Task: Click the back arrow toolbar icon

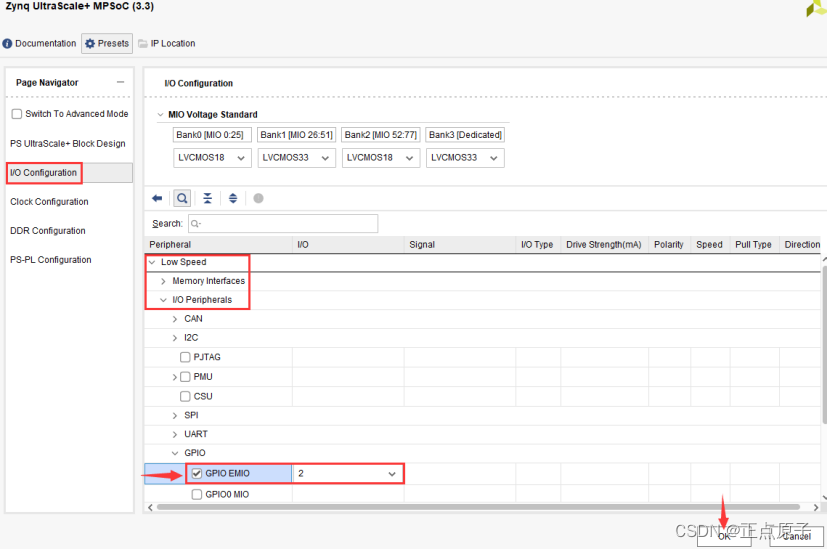Action: [x=157, y=198]
